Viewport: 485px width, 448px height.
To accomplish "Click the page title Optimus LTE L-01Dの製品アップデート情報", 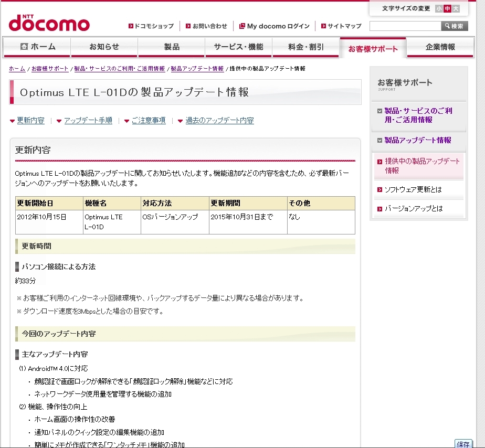I will [x=134, y=92].
